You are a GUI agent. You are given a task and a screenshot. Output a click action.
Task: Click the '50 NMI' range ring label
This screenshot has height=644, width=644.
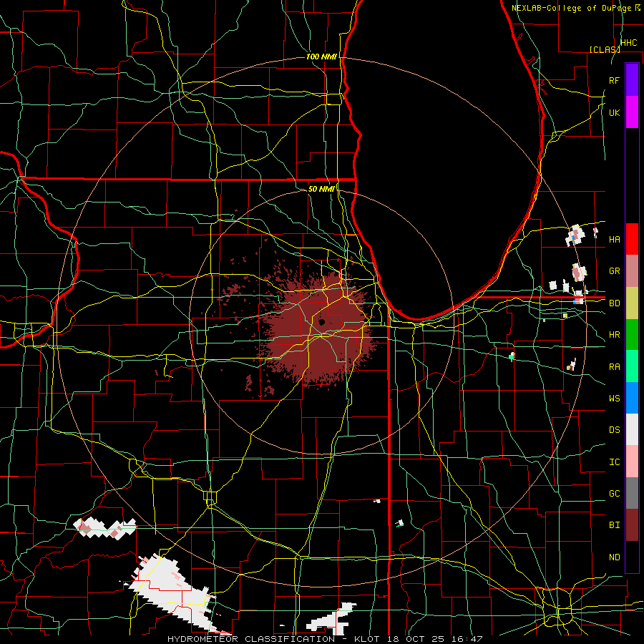pos(321,189)
